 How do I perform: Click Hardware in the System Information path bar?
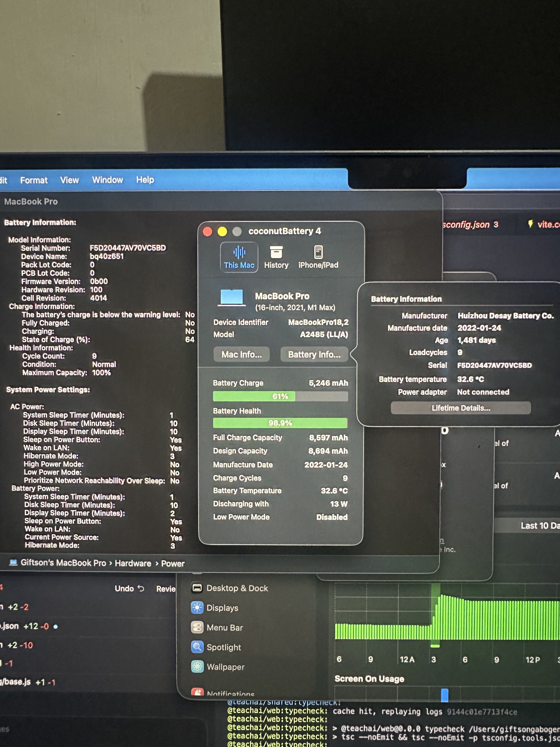(x=133, y=563)
